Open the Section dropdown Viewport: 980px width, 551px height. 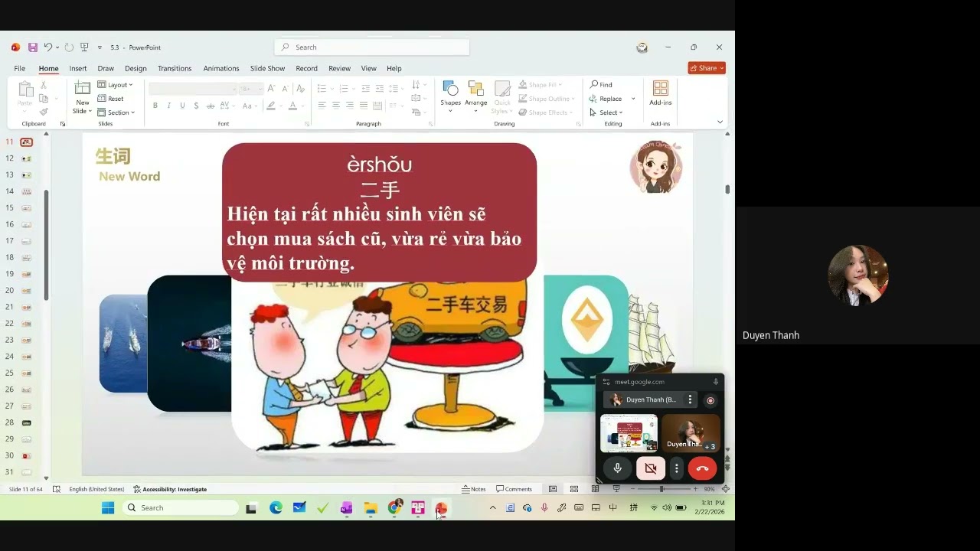point(116,112)
